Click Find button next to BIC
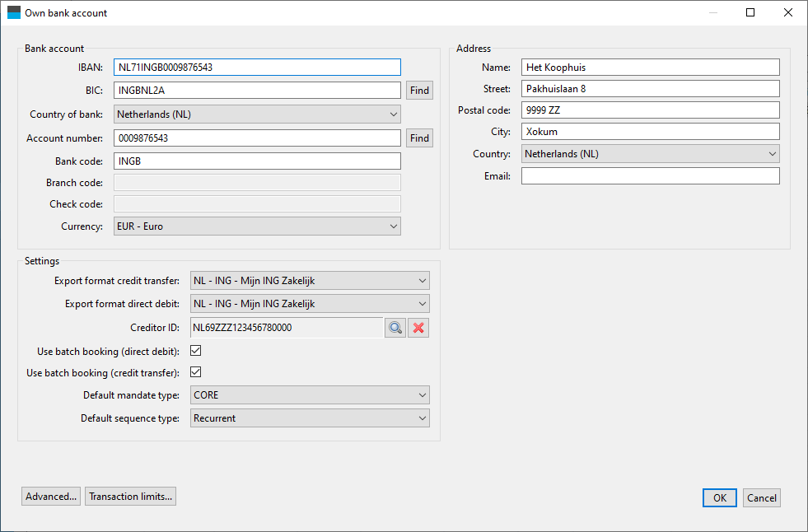 pos(419,91)
